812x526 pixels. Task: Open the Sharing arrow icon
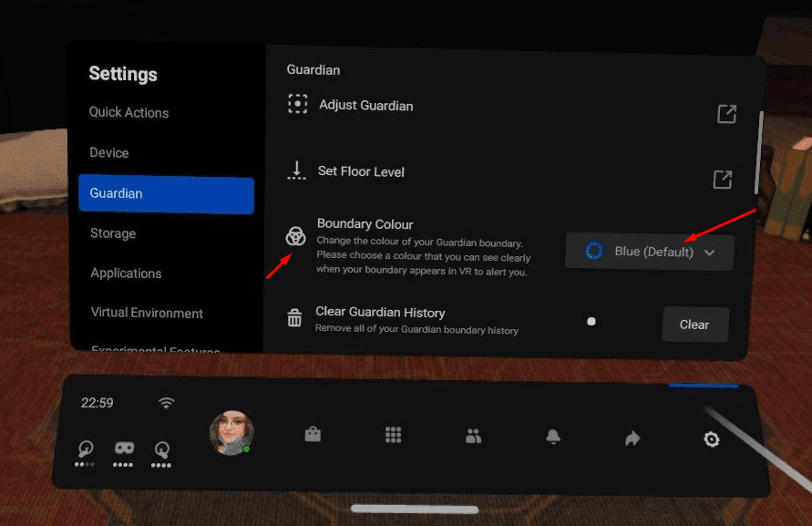pyautogui.click(x=632, y=438)
